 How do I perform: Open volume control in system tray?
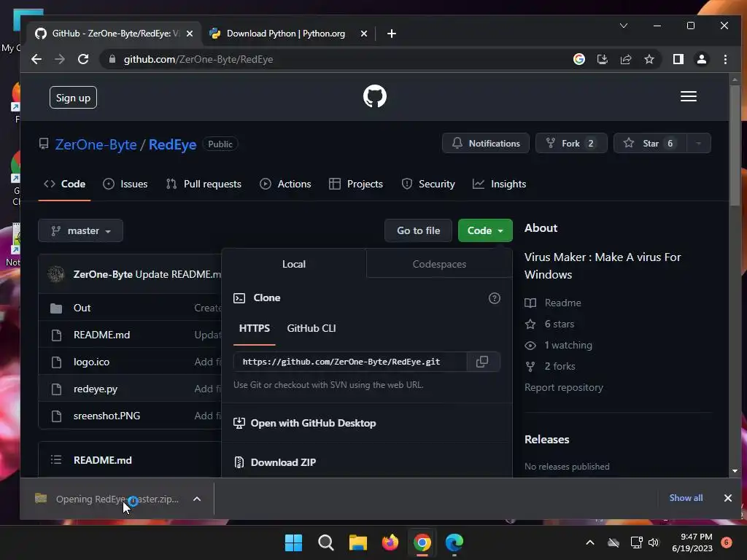click(x=654, y=542)
